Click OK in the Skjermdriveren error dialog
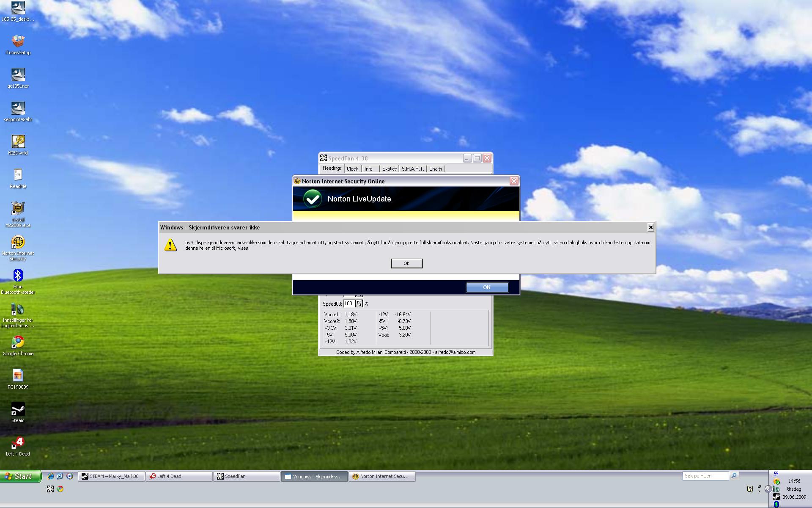This screenshot has width=812, height=508. click(x=406, y=263)
